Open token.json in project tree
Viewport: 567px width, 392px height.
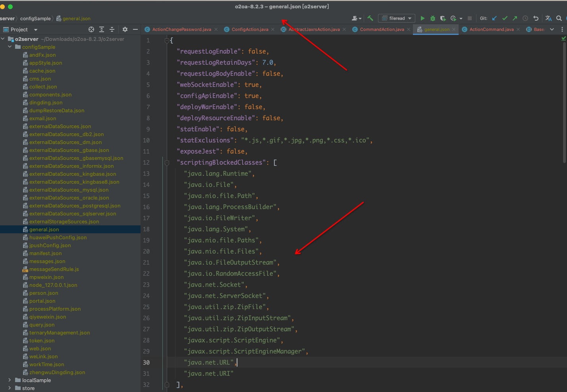pyautogui.click(x=42, y=340)
